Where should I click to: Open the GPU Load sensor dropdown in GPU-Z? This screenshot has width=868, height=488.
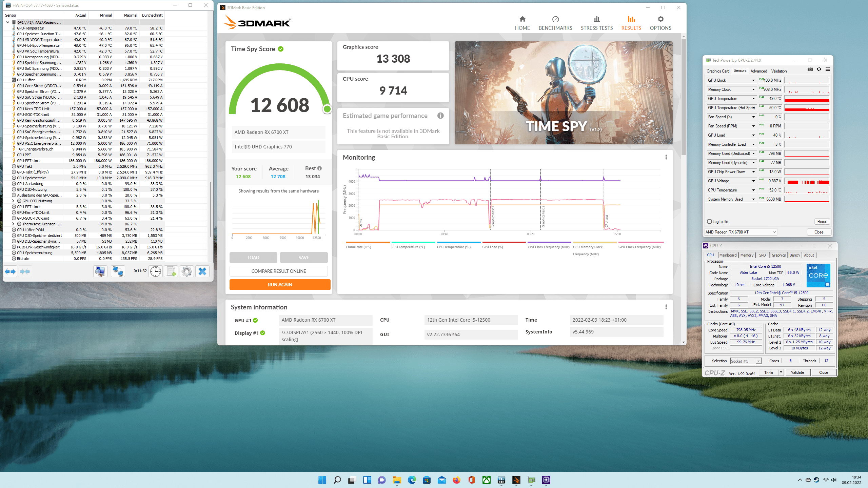[x=753, y=135]
